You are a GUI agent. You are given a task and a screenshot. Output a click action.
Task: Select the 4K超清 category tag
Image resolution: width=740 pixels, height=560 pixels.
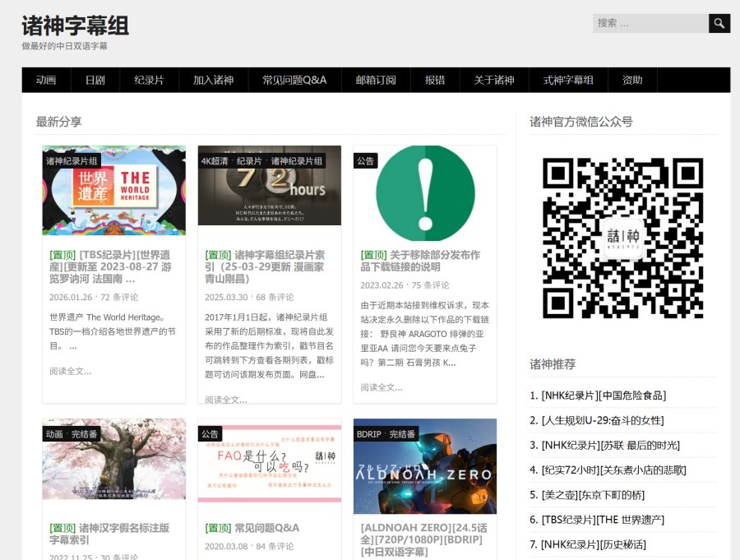(215, 161)
